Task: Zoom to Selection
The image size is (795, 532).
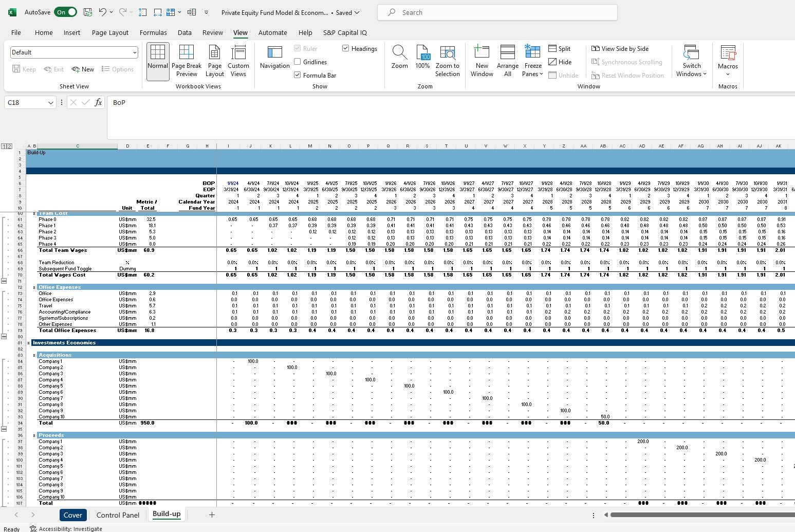Action: (x=447, y=59)
